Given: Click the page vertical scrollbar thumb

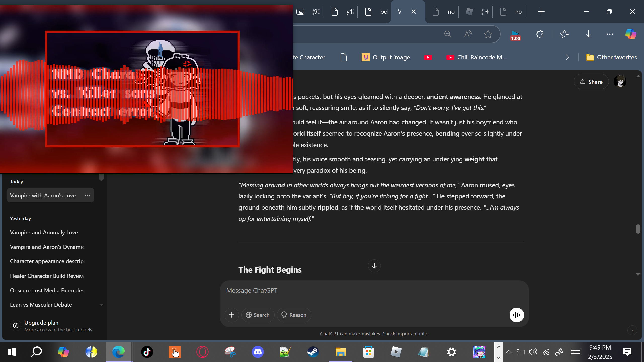Looking at the screenshot, I should (638, 229).
